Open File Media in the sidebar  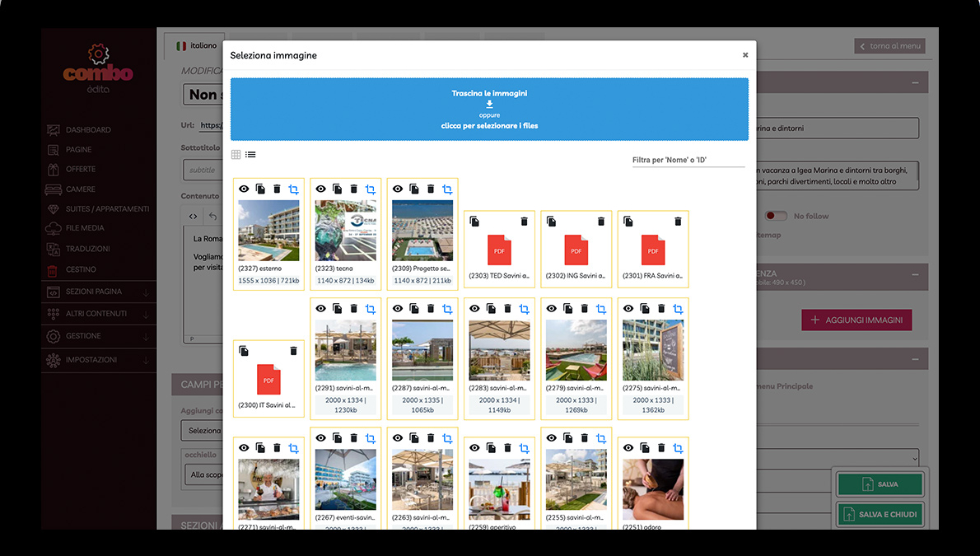(x=85, y=228)
